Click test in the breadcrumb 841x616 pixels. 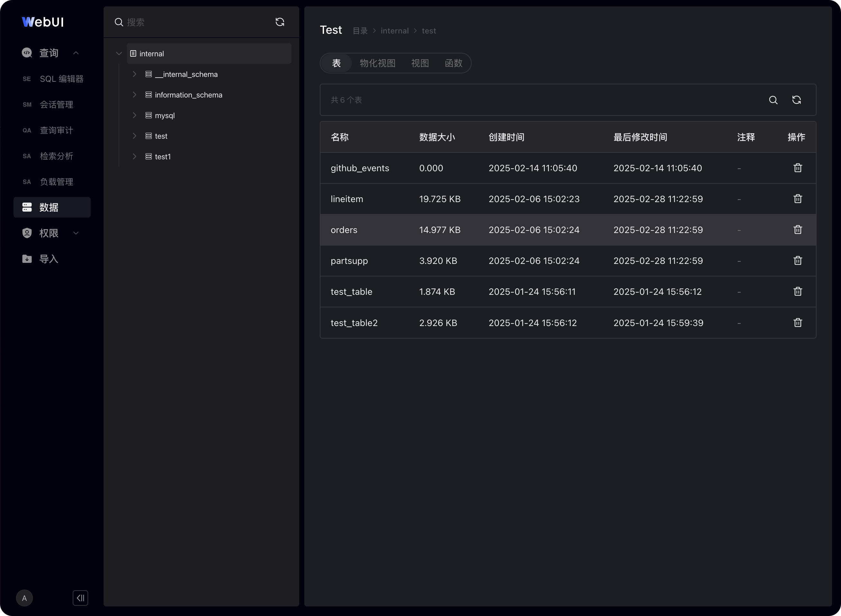(429, 31)
